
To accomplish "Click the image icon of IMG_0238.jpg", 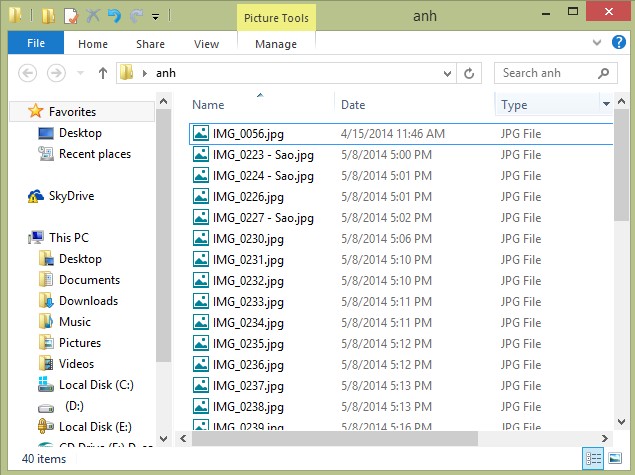I will tap(200, 406).
